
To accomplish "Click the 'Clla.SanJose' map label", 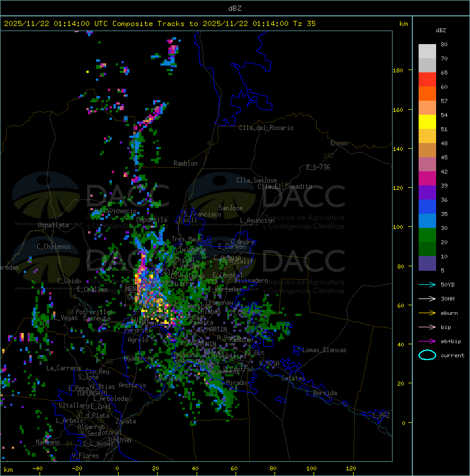I will (256, 180).
